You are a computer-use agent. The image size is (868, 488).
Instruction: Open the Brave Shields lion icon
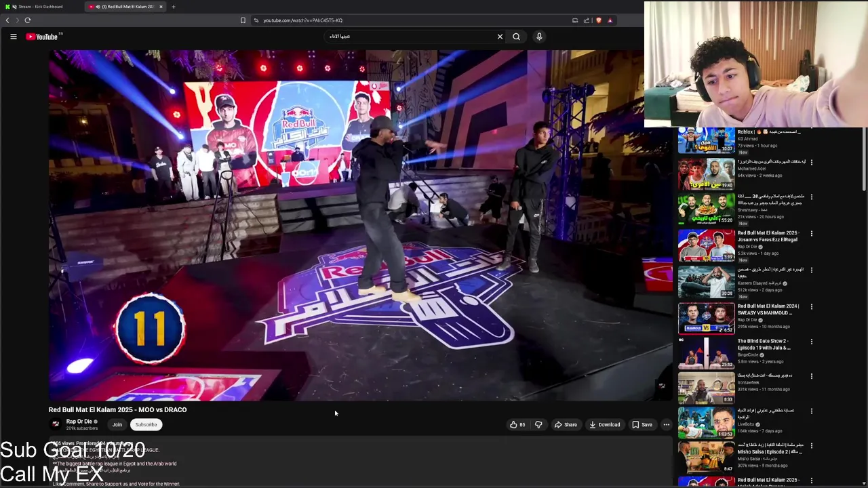tap(598, 20)
